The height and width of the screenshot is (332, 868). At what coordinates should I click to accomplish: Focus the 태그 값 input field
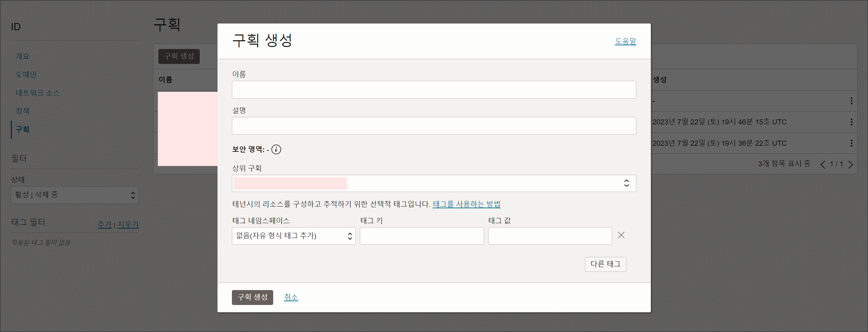[x=550, y=236]
